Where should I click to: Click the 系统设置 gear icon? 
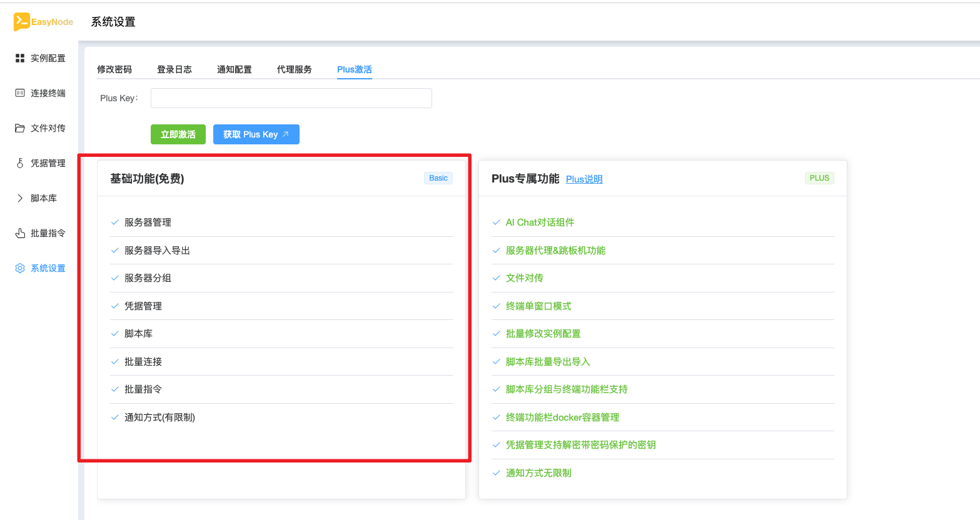coord(20,268)
